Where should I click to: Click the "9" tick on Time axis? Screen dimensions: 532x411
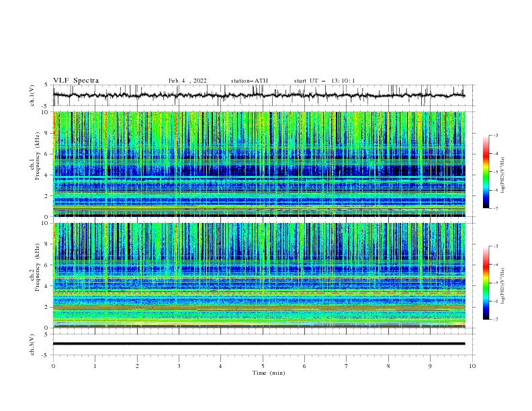click(430, 366)
